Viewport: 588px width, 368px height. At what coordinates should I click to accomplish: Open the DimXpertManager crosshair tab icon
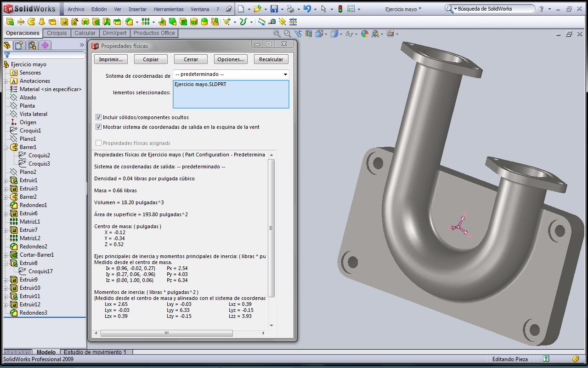point(45,45)
